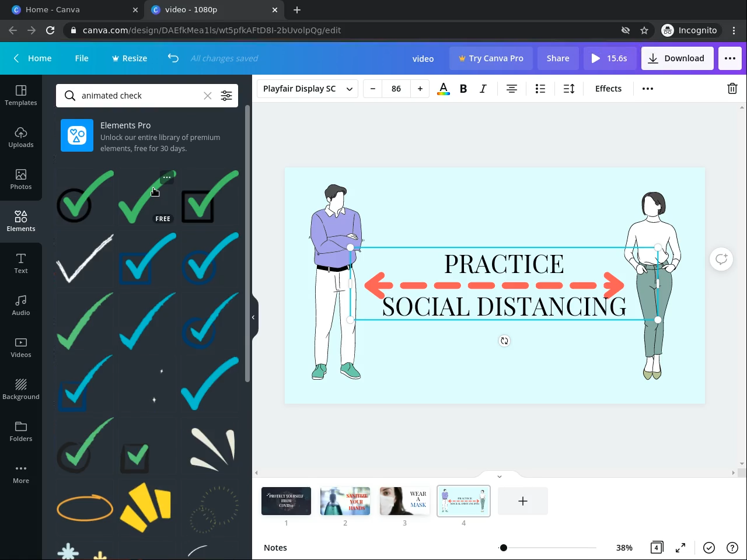Decrease font size with minus button

(x=373, y=89)
